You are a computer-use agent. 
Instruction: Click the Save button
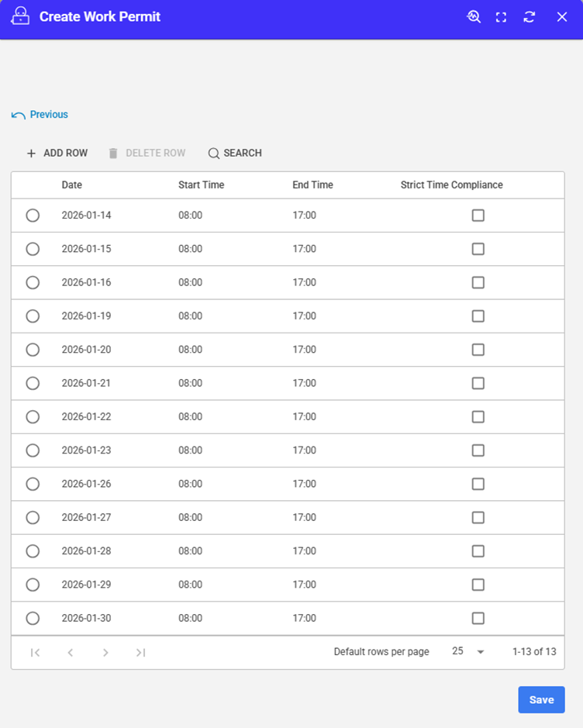pos(541,700)
